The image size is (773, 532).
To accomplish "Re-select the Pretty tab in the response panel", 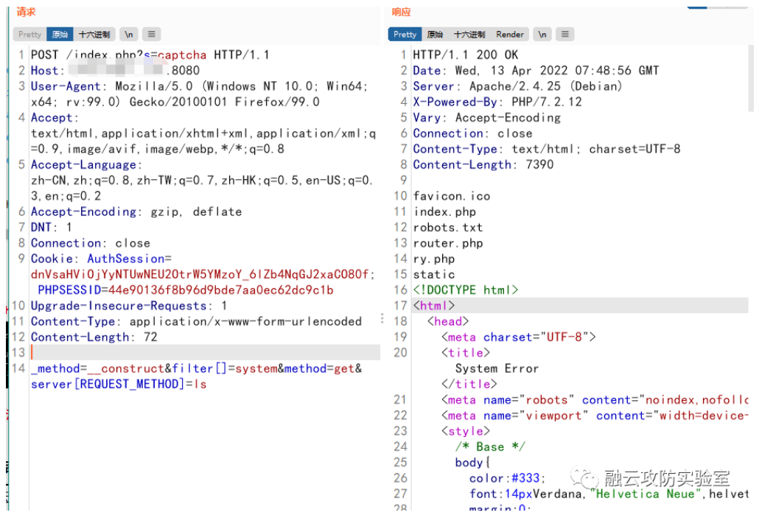I will tap(404, 34).
